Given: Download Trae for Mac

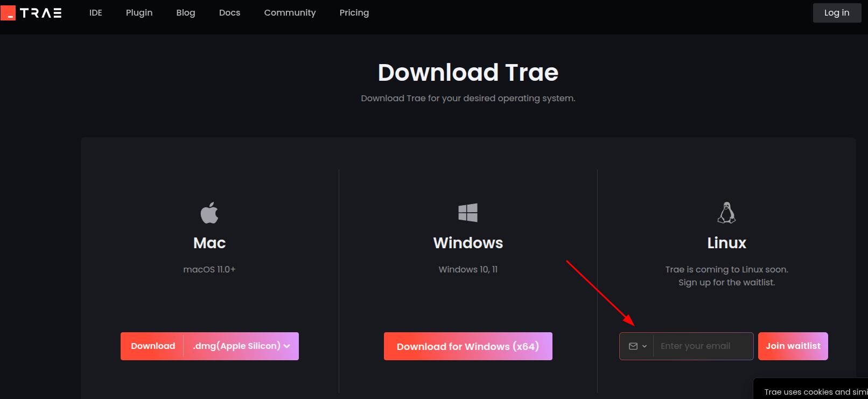Looking at the screenshot, I should (x=153, y=346).
